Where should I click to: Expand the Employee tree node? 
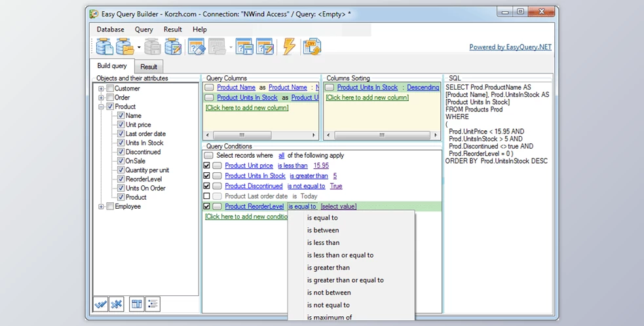tap(101, 206)
